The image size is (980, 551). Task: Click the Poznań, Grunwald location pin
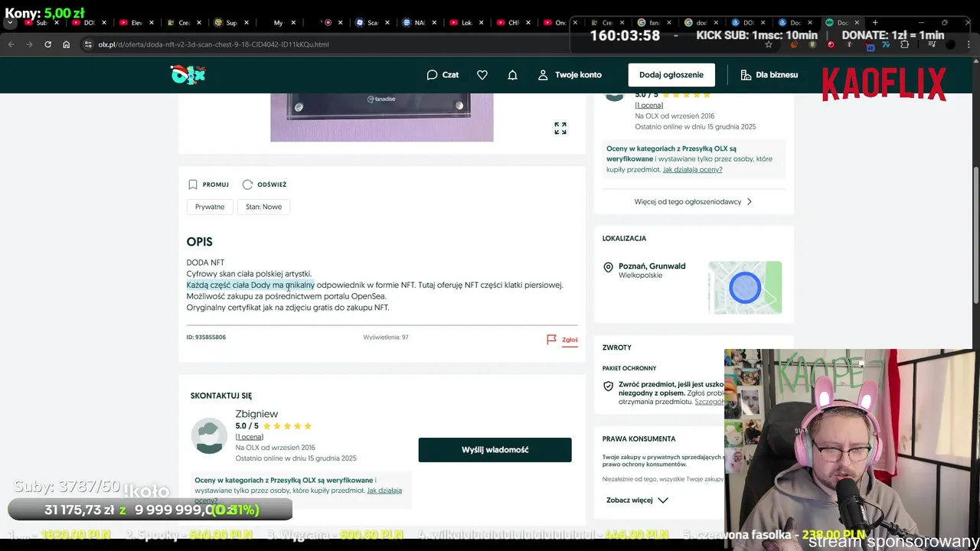coord(608,267)
